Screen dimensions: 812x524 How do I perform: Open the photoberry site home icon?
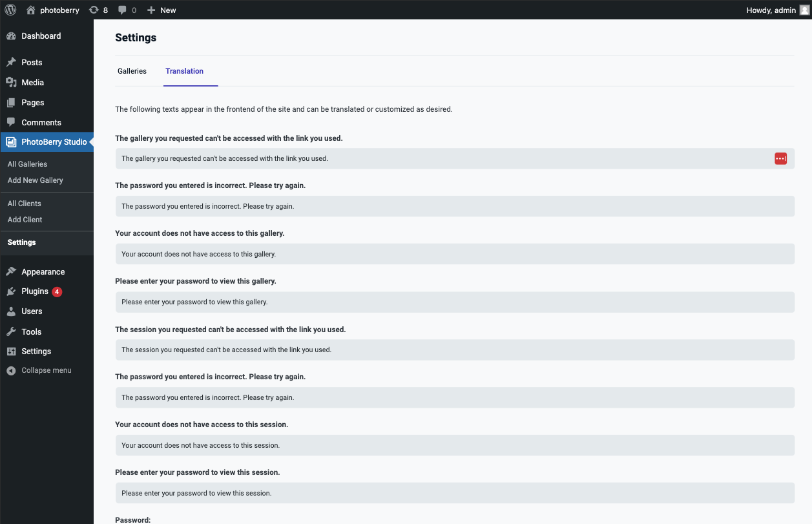(x=31, y=10)
